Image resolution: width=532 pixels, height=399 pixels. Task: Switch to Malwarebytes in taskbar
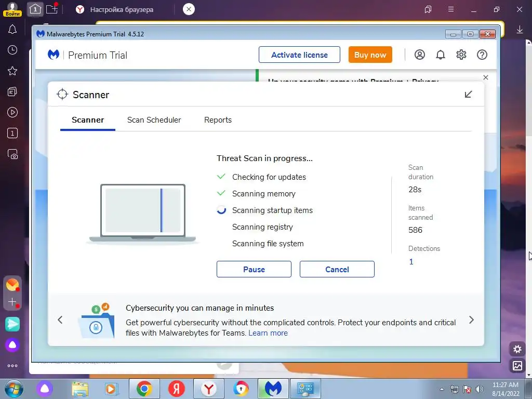(x=273, y=389)
